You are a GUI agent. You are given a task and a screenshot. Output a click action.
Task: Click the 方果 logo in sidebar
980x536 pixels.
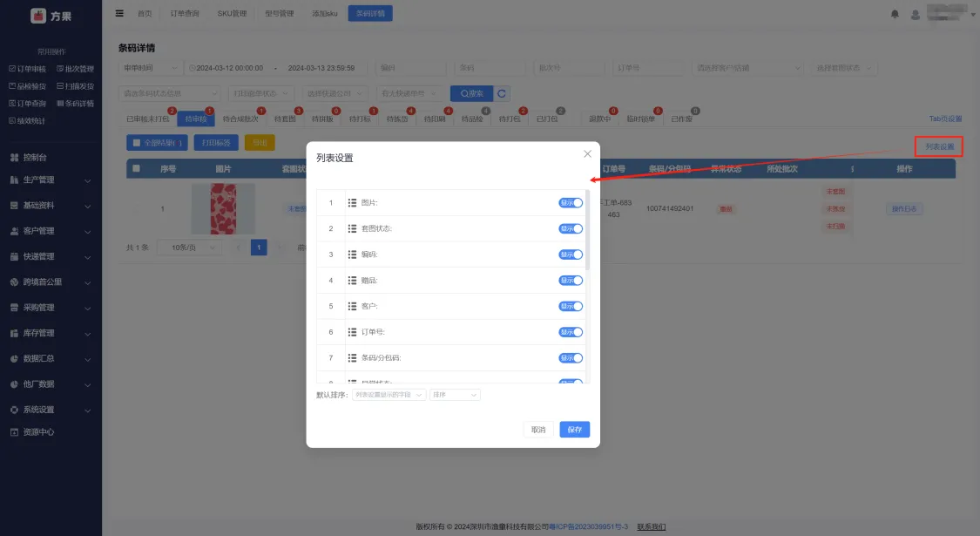tap(51, 16)
